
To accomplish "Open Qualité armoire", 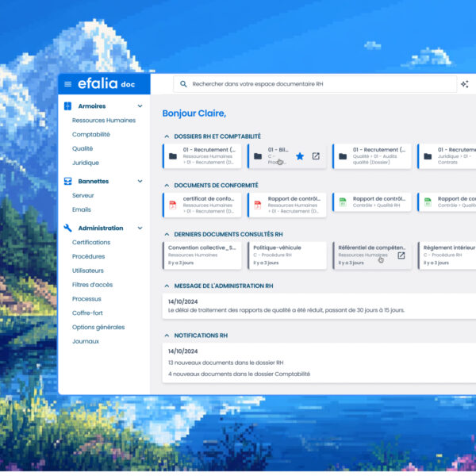I will point(83,148).
